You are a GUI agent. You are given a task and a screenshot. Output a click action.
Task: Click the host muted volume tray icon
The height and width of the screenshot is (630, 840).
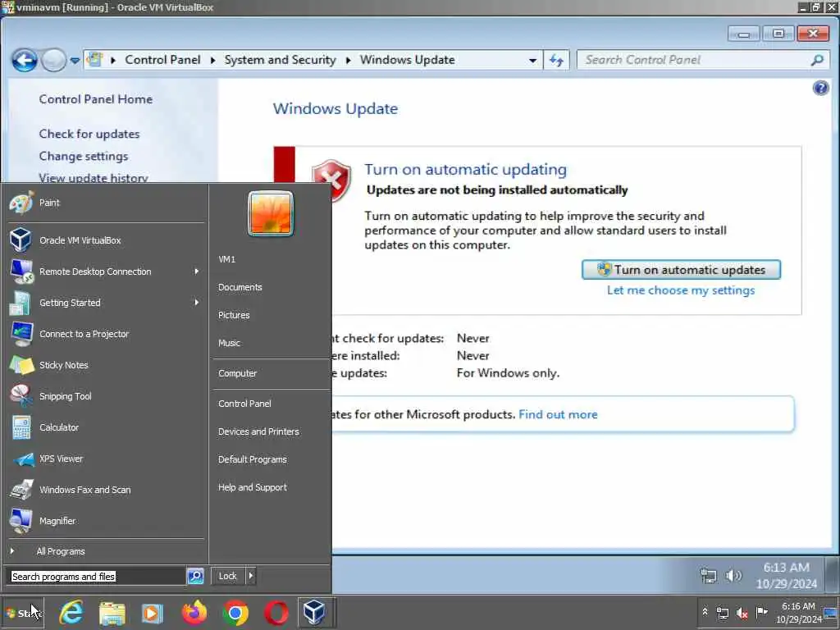[x=742, y=613]
